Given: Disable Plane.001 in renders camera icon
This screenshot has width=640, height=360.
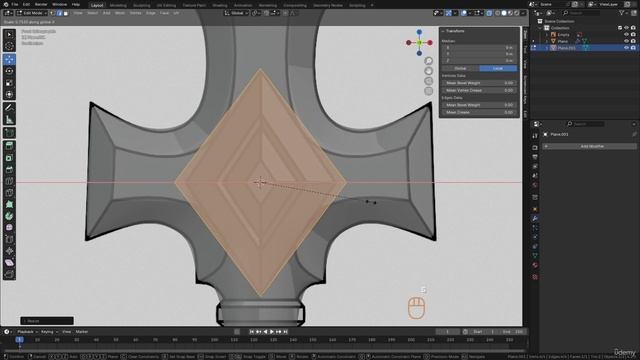Looking at the screenshot, I should tap(633, 48).
